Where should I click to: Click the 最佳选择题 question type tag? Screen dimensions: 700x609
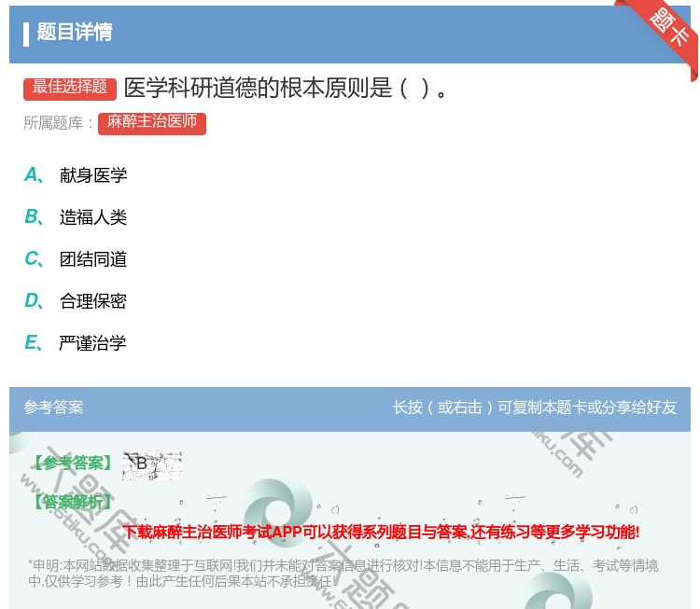click(70, 88)
